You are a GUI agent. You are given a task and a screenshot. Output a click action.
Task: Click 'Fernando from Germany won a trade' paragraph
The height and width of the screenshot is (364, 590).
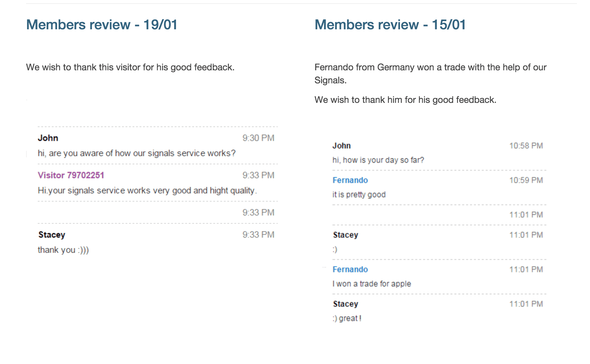[430, 74]
